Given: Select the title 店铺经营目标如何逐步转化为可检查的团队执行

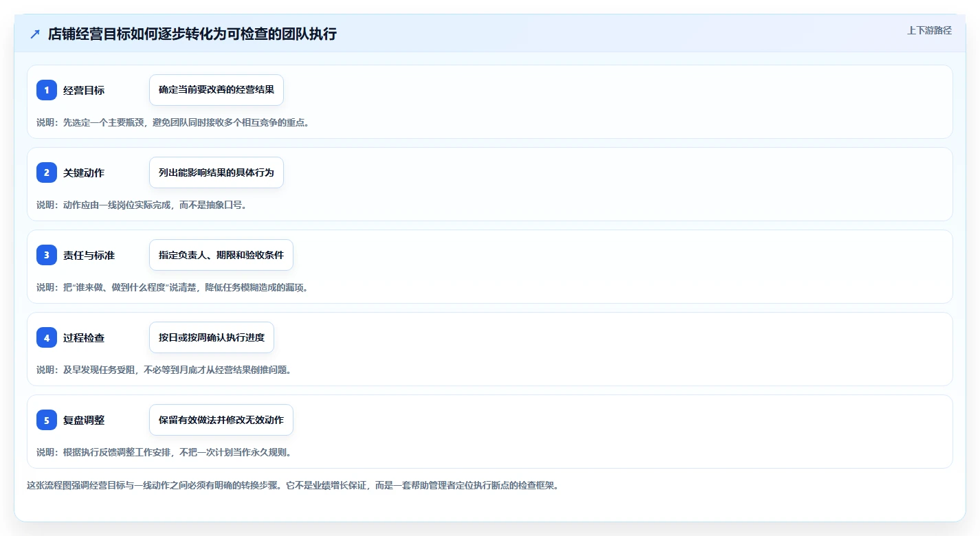Looking at the screenshot, I should point(192,34).
